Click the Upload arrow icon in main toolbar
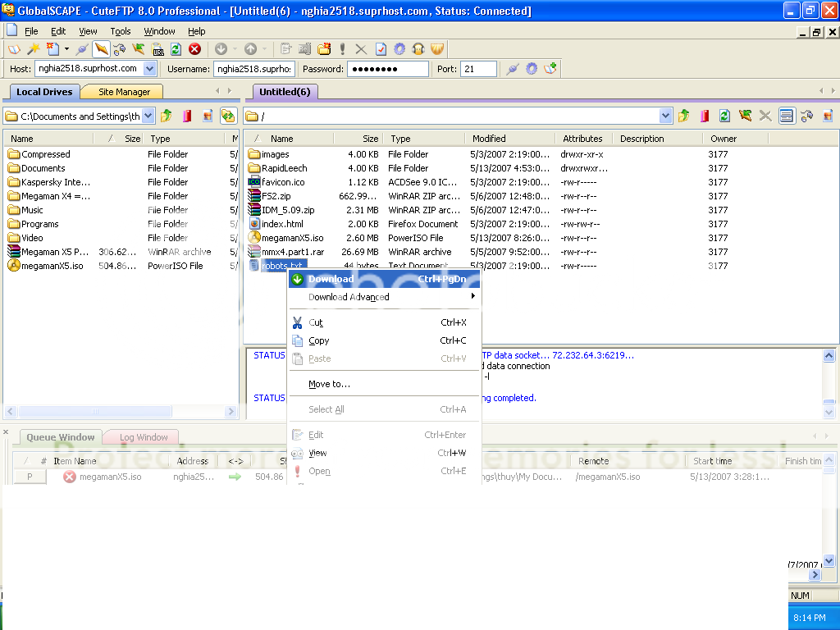 pyautogui.click(x=251, y=49)
